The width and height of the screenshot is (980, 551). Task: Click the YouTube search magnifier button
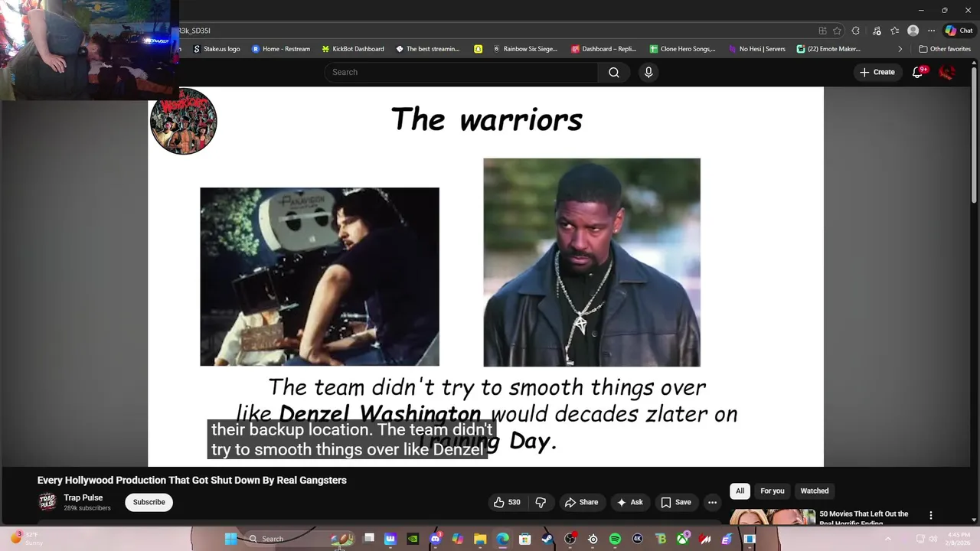tap(614, 72)
